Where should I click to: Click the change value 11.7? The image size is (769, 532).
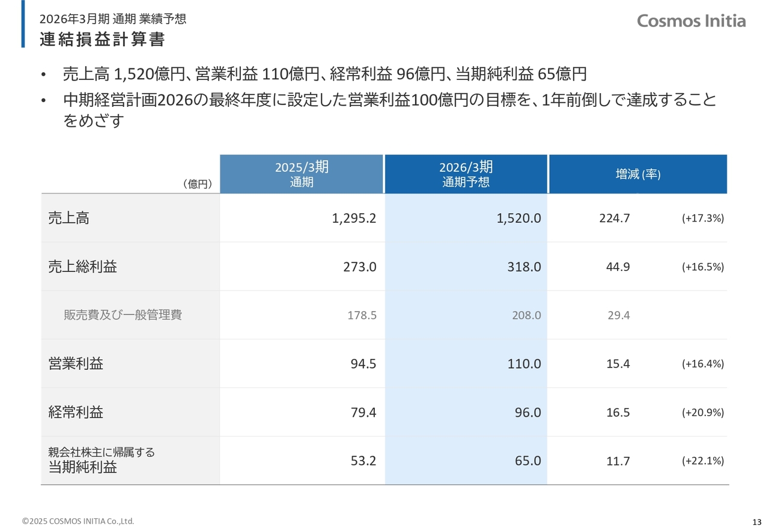pos(618,461)
